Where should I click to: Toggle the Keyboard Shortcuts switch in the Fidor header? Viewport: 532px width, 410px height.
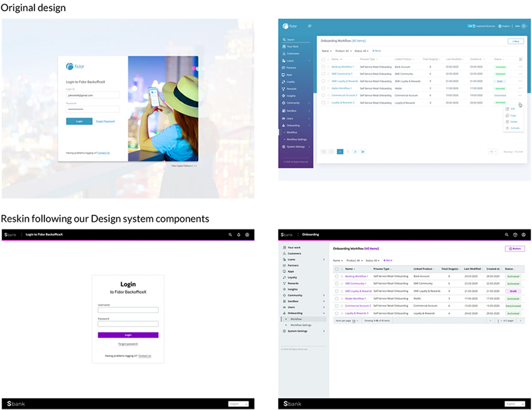[x=471, y=26]
